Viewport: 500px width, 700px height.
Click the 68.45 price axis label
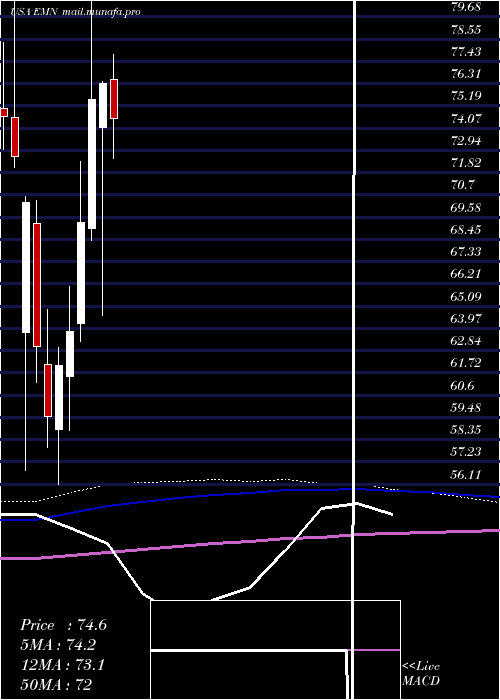tap(467, 230)
